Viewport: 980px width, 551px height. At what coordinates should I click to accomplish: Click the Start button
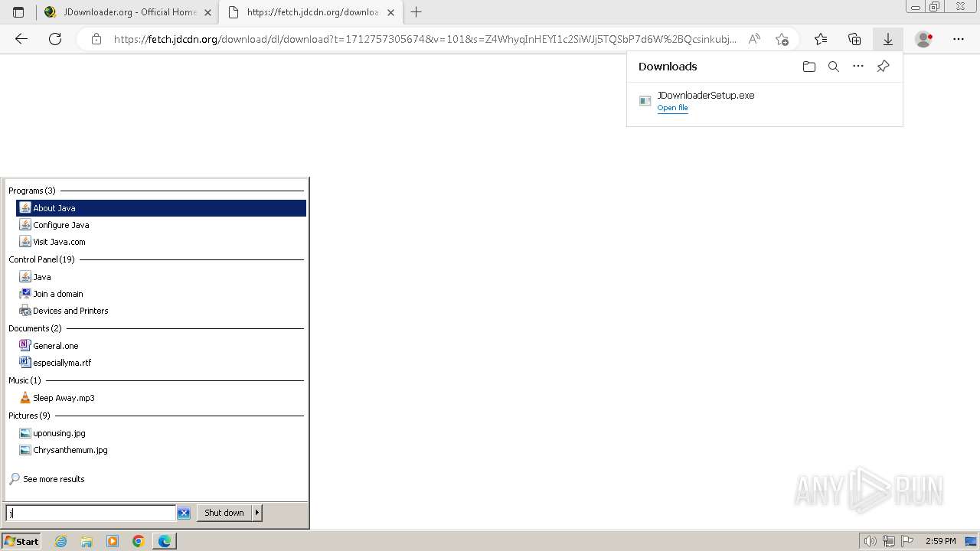coord(21,541)
